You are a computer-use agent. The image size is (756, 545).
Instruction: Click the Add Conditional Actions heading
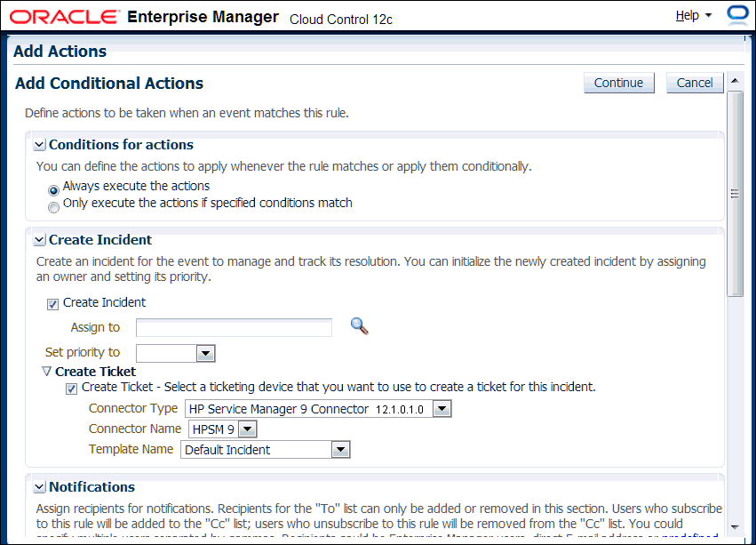109,83
